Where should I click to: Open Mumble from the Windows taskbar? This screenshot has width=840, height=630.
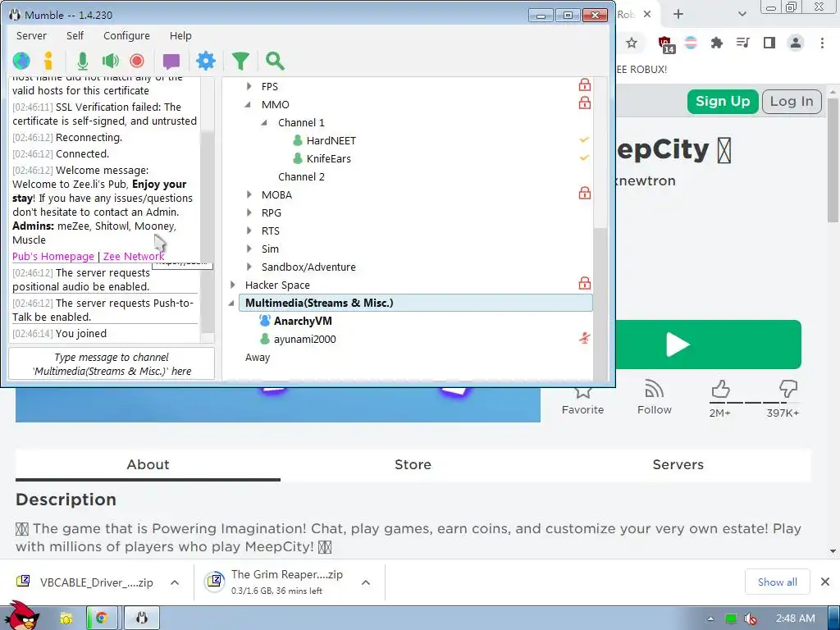[x=142, y=619]
